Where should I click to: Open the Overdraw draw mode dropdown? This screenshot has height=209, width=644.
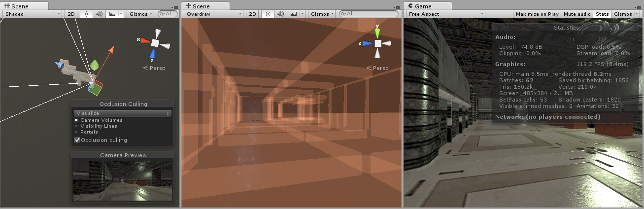[x=214, y=14]
